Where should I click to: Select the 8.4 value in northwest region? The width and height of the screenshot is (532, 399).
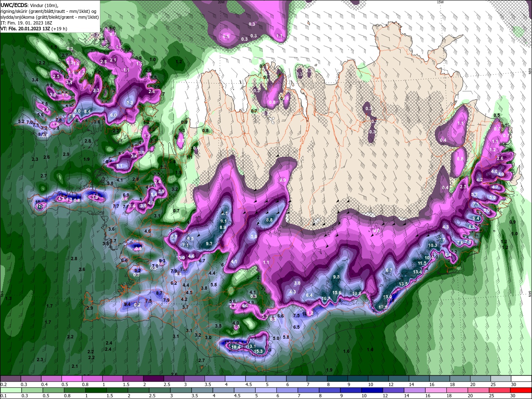(x=87, y=111)
